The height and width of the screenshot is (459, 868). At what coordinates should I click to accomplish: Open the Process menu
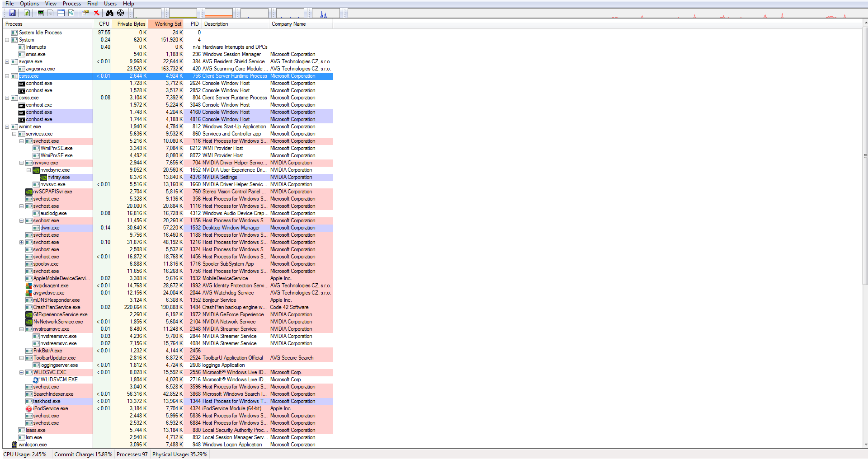tap(72, 4)
